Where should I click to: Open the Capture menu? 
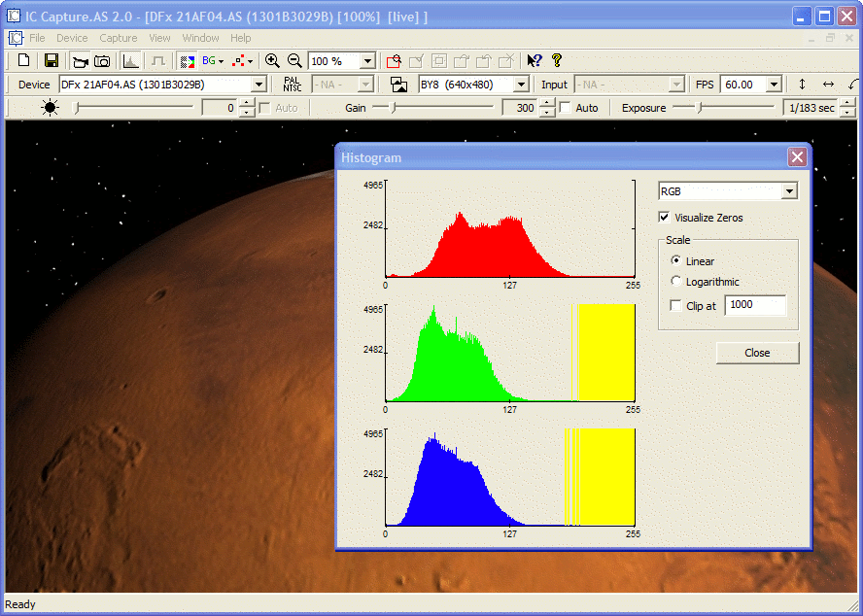point(119,38)
